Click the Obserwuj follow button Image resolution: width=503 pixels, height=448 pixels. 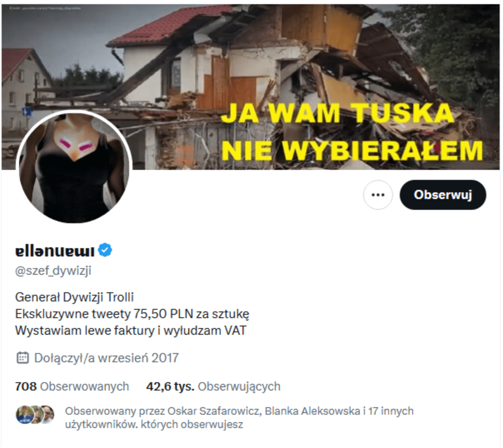tap(443, 195)
